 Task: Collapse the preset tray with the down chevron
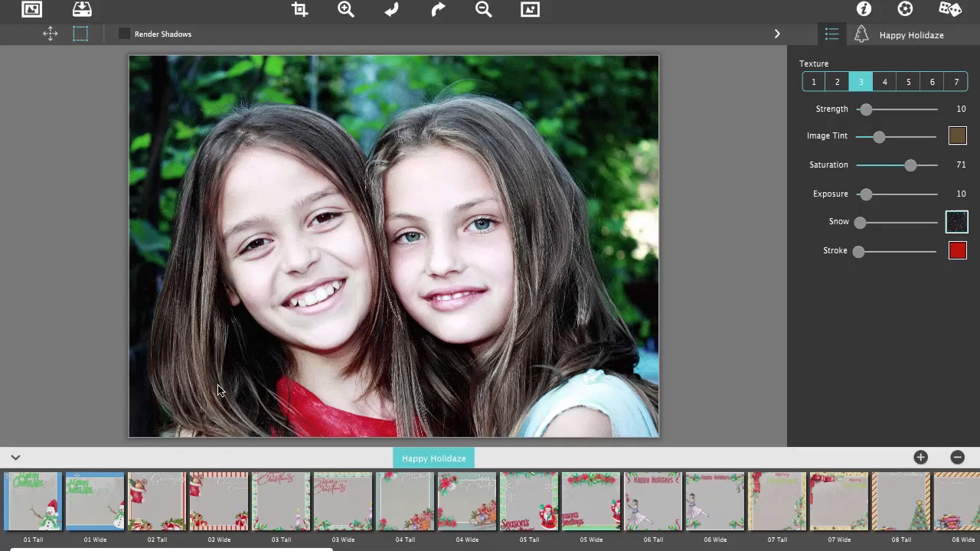click(15, 458)
